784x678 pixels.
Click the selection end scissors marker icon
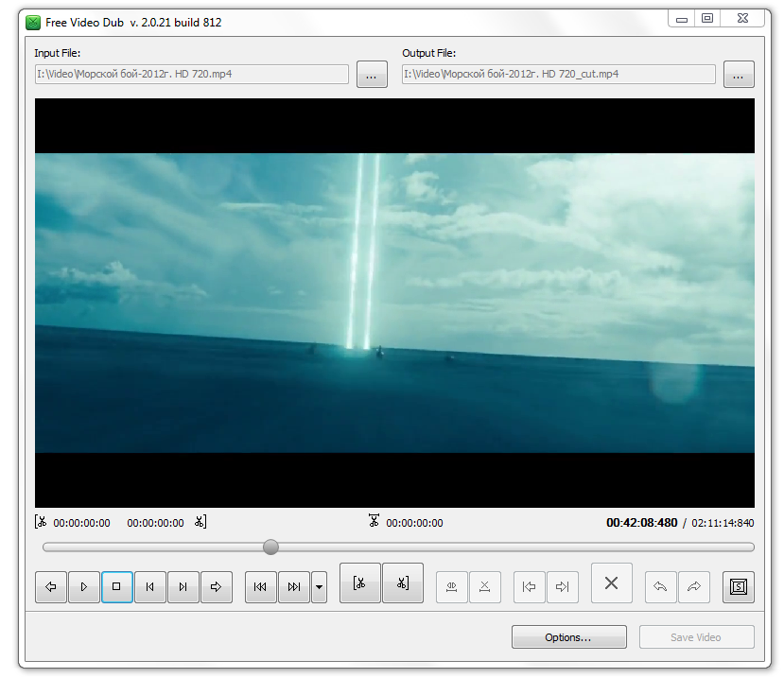200,522
